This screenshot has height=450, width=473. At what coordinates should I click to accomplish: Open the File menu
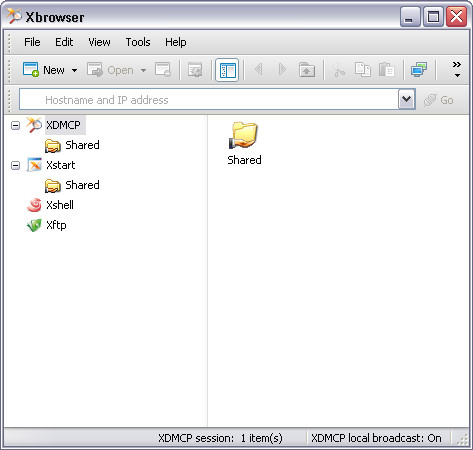coord(32,42)
